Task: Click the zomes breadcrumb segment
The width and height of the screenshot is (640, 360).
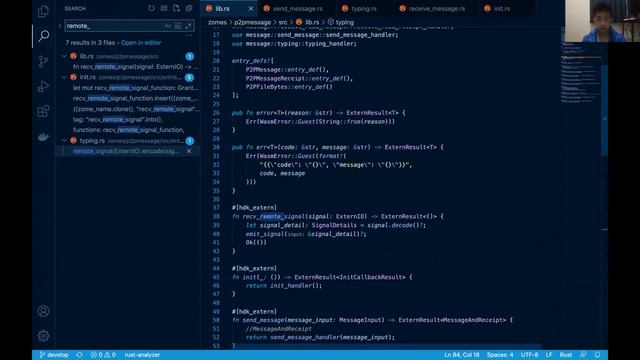Action: coord(217,22)
